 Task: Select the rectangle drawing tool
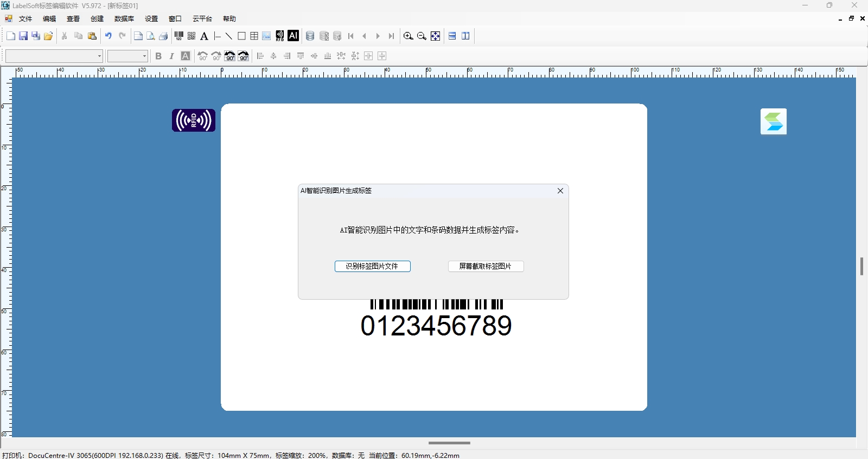(241, 36)
